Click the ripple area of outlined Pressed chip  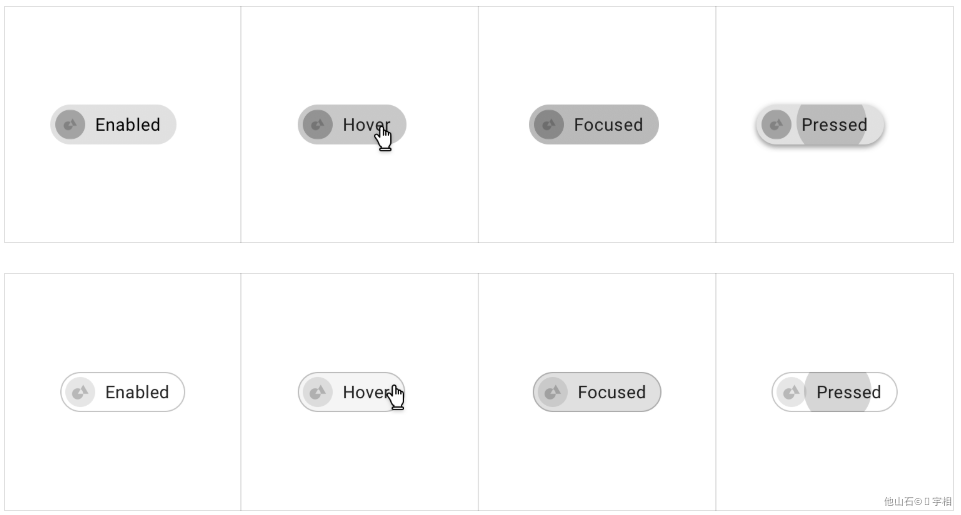click(x=837, y=392)
